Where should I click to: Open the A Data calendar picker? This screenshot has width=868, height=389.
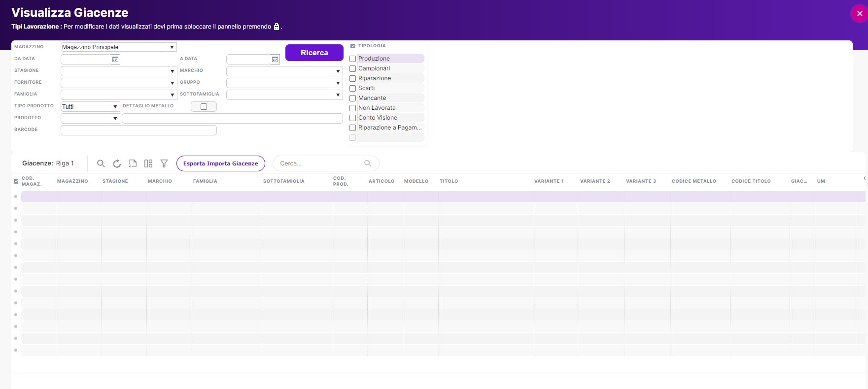[275, 60]
